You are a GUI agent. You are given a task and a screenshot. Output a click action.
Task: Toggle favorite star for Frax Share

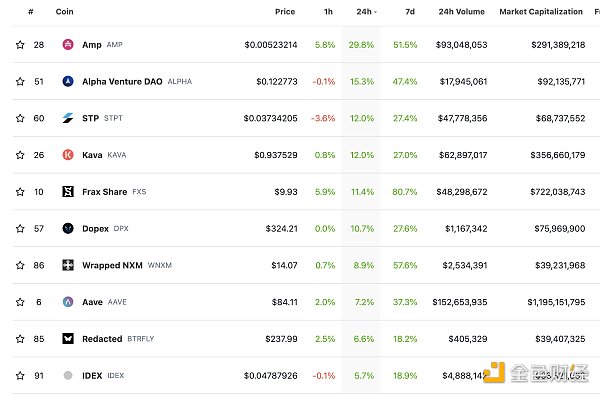coord(20,192)
